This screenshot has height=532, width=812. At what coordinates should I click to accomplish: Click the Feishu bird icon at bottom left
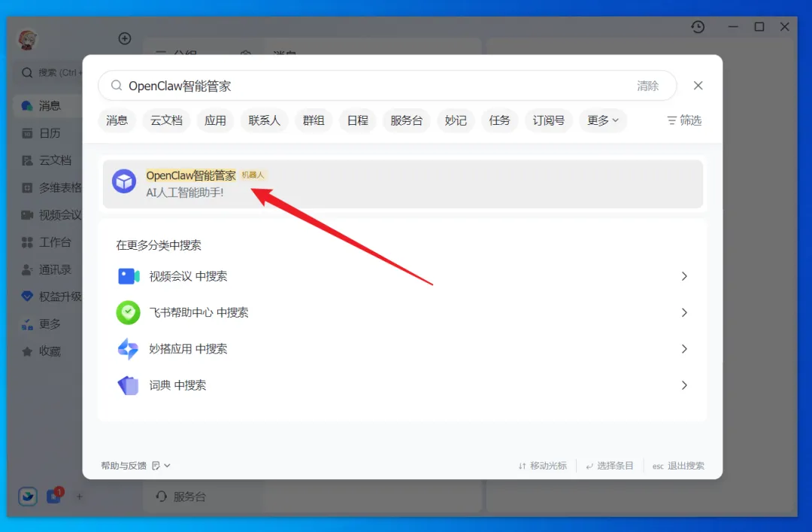(x=28, y=496)
